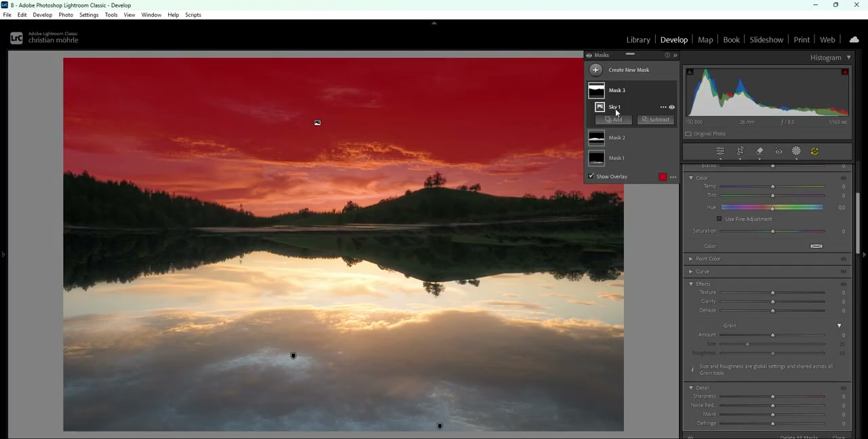868x439 pixels.
Task: Click the plus icon for Create New Mask
Action: (x=595, y=70)
